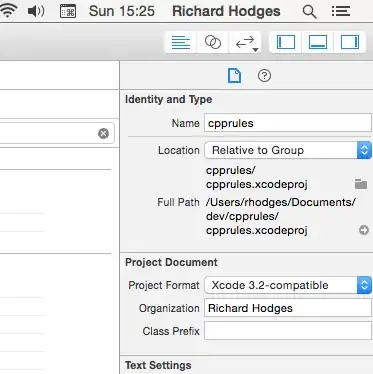Click the Identity and Type heading
This screenshot has height=374, width=373.
pos(168,99)
